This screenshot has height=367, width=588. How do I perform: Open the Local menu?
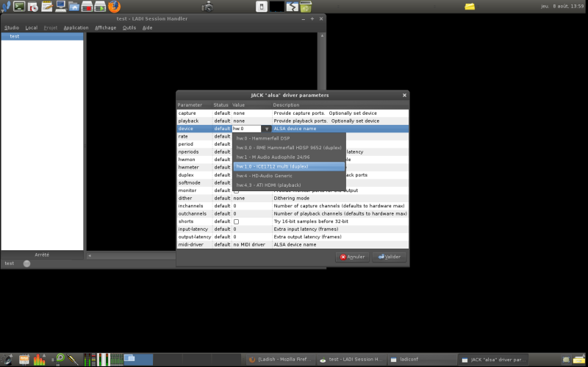click(32, 28)
